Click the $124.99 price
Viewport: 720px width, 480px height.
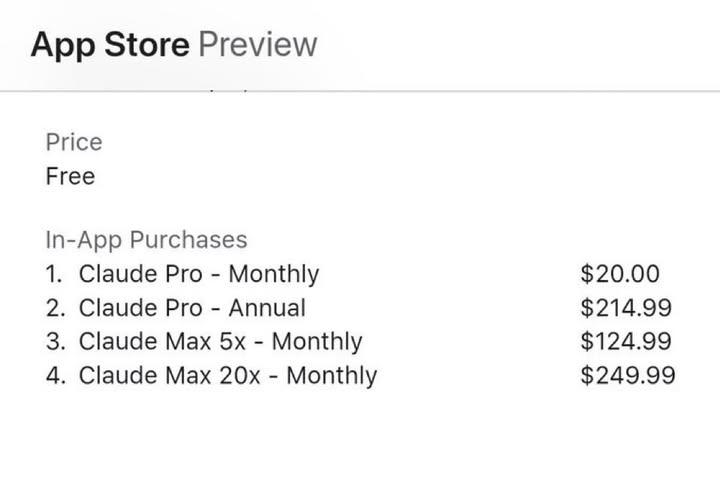point(625,342)
